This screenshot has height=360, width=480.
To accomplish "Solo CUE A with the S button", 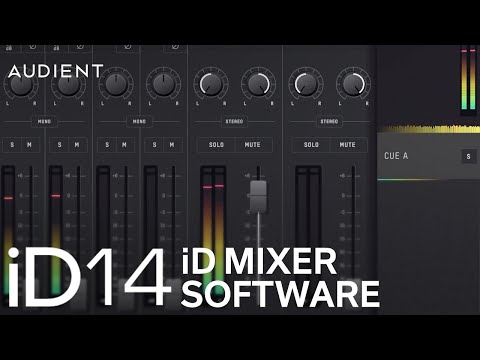I will tap(468, 156).
